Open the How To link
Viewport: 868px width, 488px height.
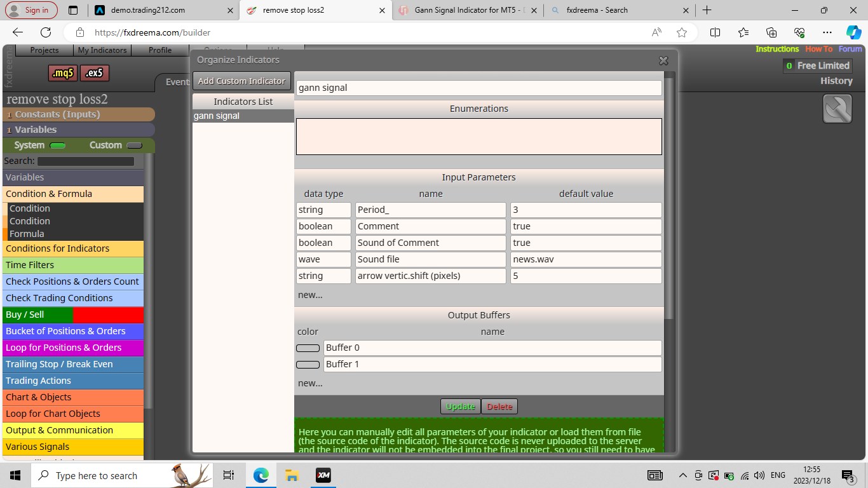pyautogui.click(x=818, y=49)
